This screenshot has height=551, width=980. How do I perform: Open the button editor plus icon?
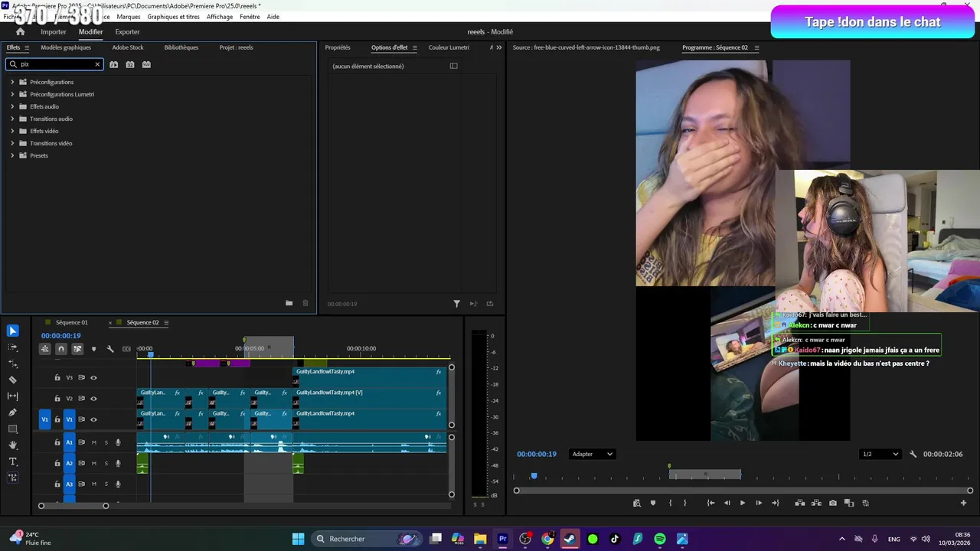(963, 503)
